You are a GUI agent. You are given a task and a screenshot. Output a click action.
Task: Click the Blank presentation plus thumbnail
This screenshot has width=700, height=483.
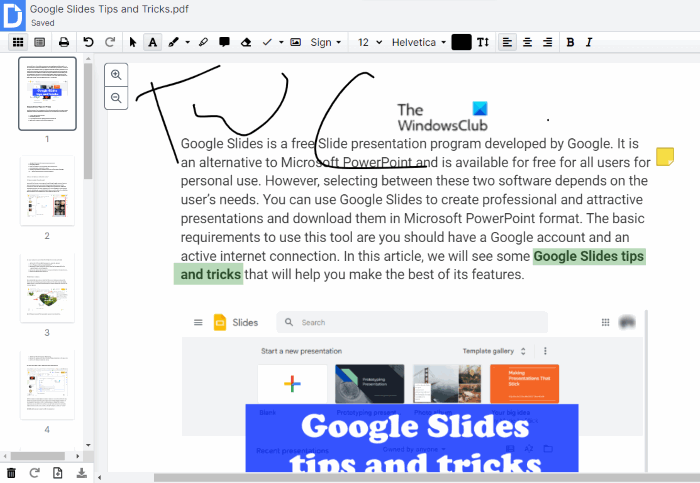click(x=292, y=383)
